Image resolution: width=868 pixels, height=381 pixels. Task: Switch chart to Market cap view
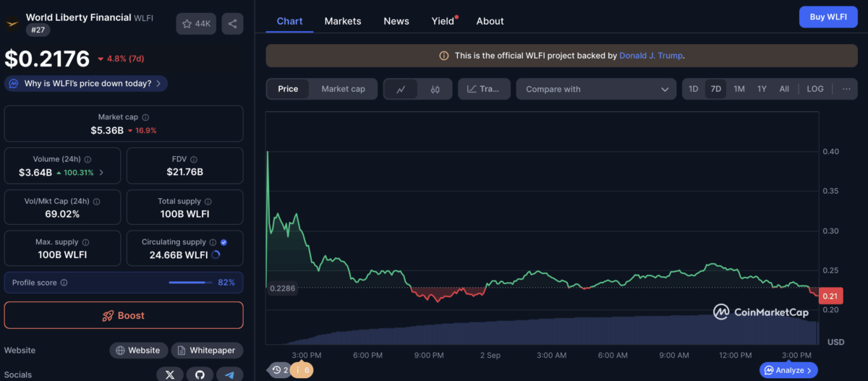coord(343,89)
